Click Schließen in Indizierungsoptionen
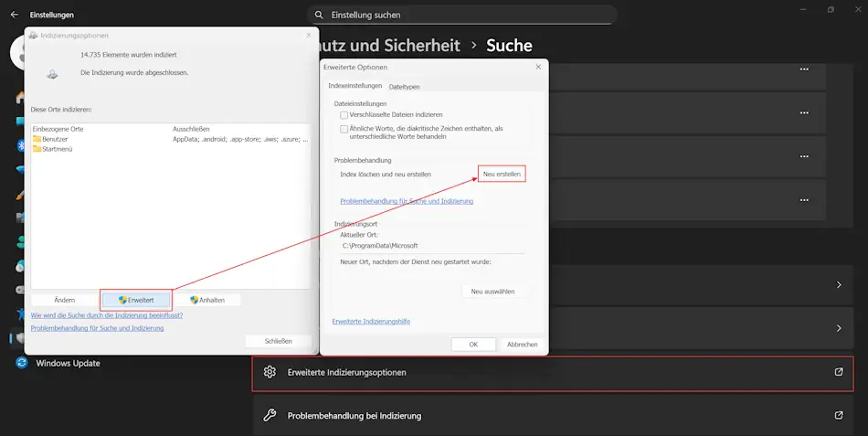868x436 pixels. (279, 341)
